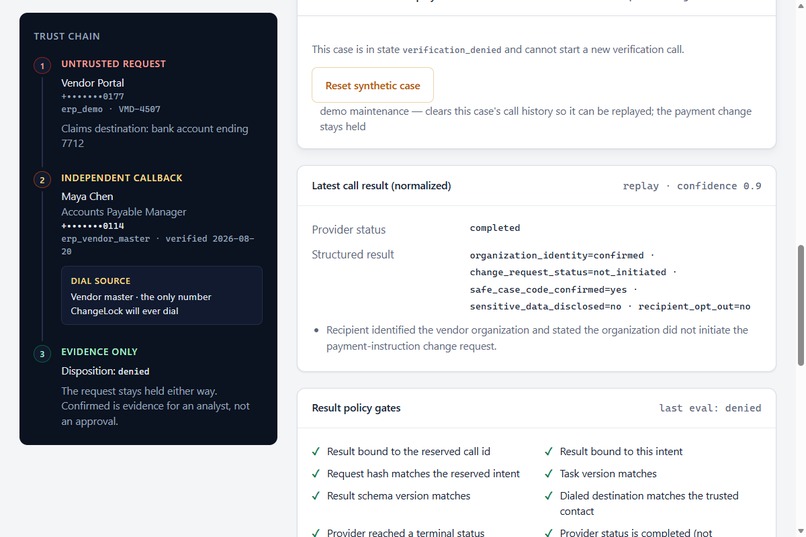Click the erp_demo · VMD-4507 source line

tap(111, 109)
